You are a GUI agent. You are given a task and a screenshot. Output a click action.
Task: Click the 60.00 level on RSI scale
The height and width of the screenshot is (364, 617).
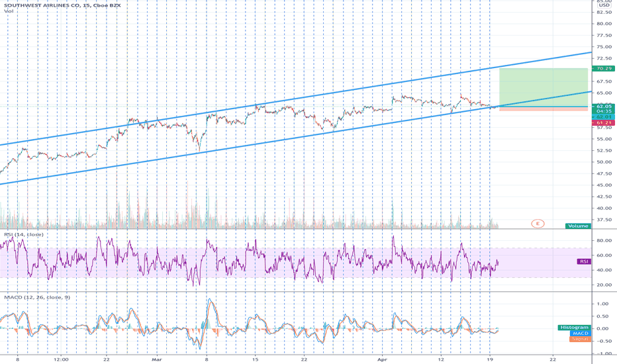point(604,255)
